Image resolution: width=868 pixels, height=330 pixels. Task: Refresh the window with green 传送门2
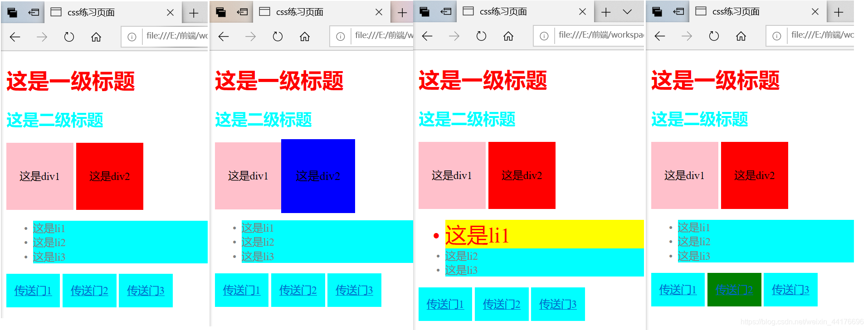pyautogui.click(x=714, y=36)
